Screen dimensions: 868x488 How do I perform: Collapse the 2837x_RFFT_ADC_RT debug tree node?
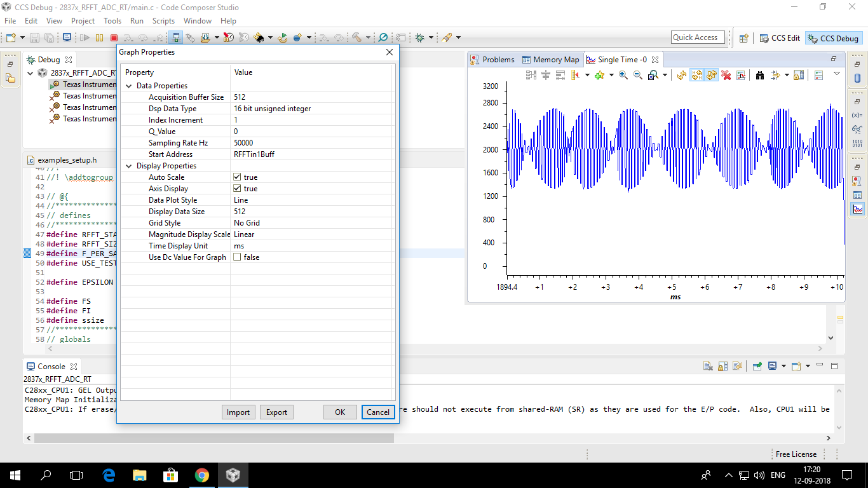point(31,73)
